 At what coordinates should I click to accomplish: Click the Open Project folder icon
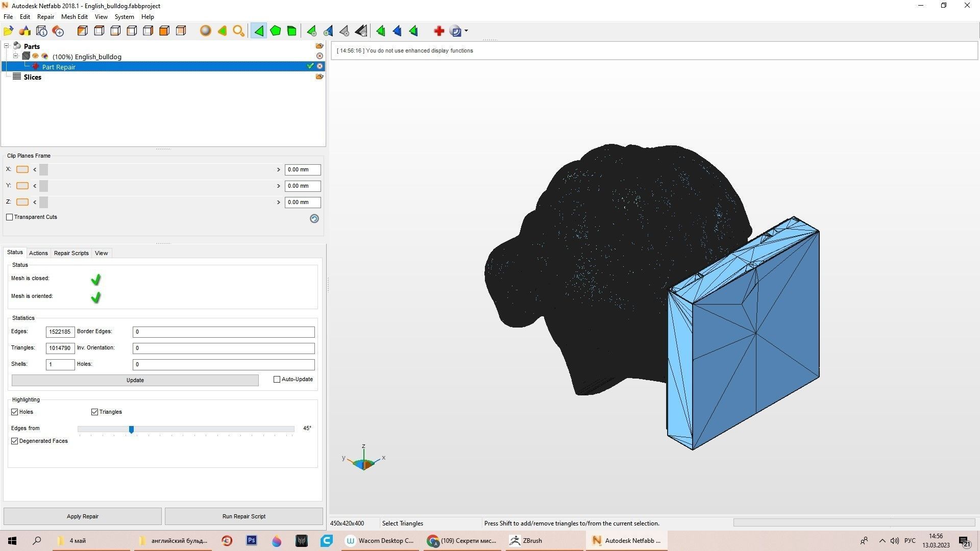(9, 31)
